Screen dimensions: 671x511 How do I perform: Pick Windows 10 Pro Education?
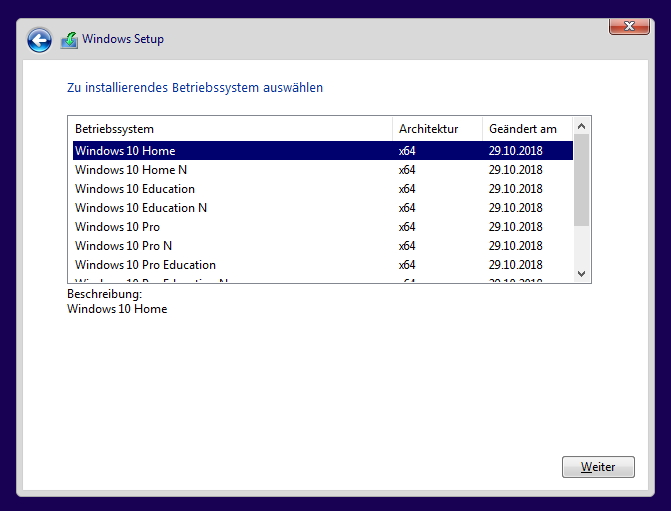pyautogui.click(x=323, y=264)
